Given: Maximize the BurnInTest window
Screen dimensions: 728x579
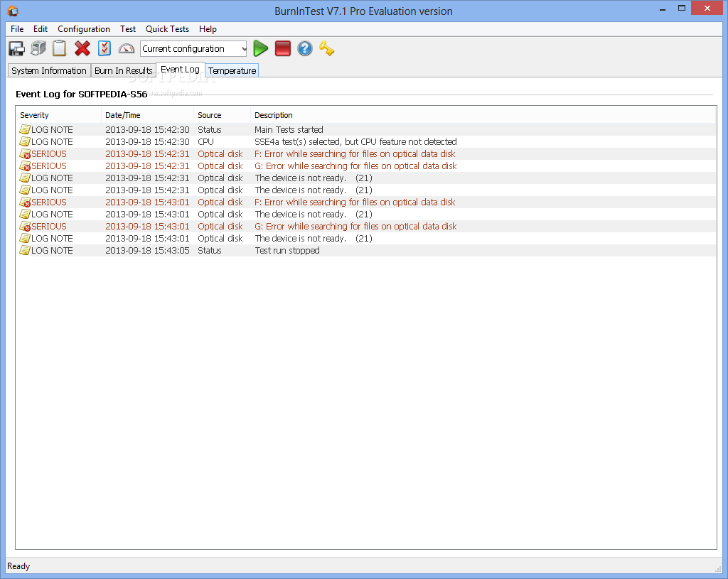Looking at the screenshot, I should pos(682,9).
